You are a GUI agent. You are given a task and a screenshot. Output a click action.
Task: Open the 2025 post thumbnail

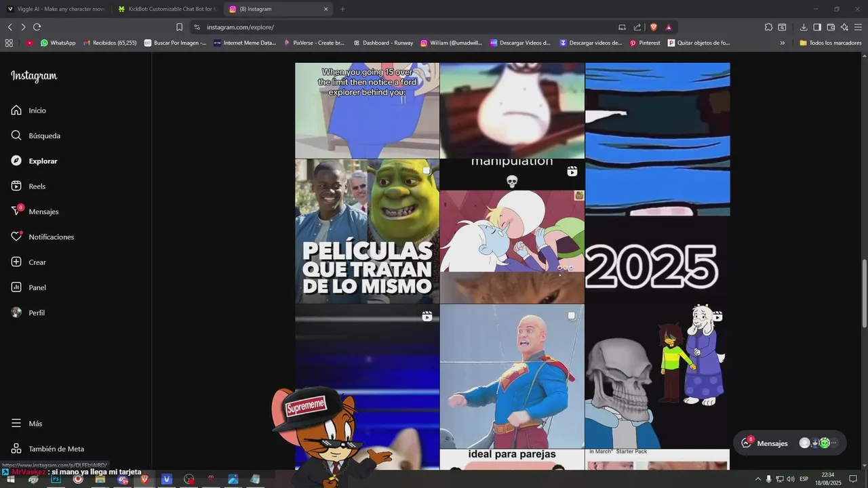657,260
